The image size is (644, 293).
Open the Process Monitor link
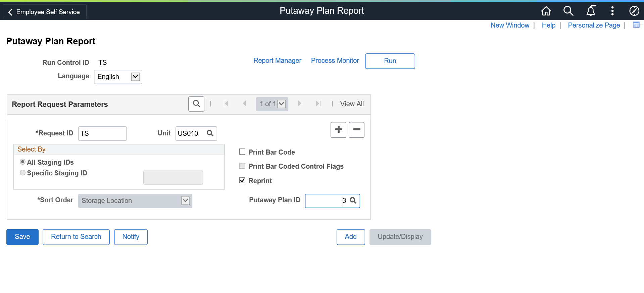tap(335, 60)
